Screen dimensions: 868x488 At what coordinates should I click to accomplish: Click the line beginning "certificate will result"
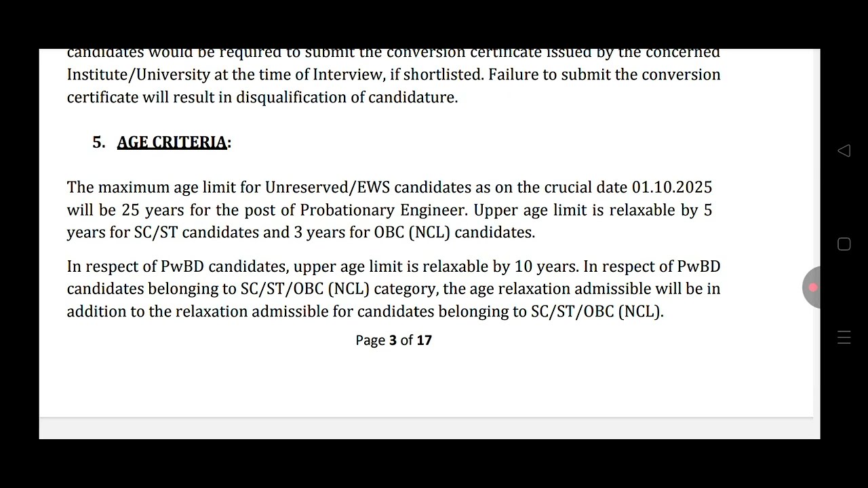click(x=262, y=97)
